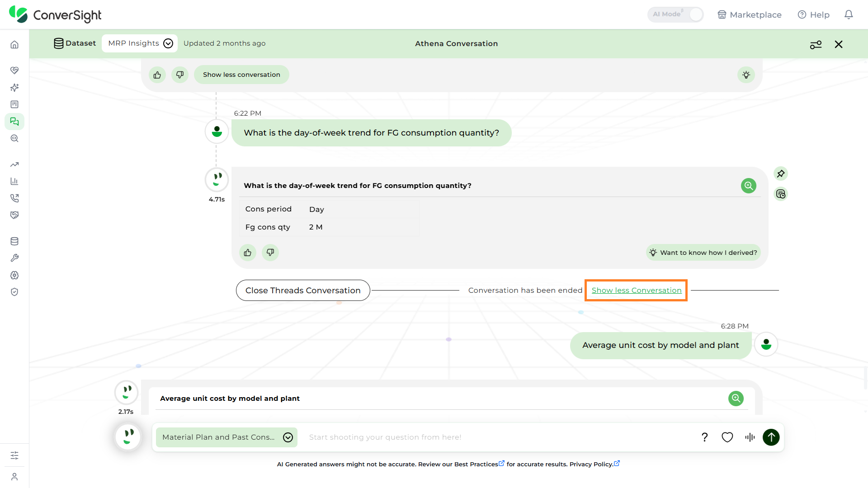Toggle the AI Mode switch

point(676,14)
